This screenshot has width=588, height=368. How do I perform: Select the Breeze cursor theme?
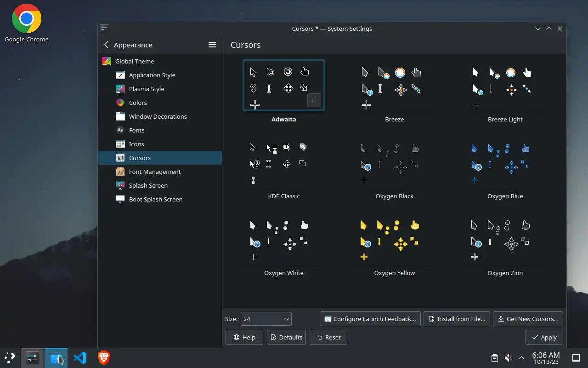coord(395,92)
